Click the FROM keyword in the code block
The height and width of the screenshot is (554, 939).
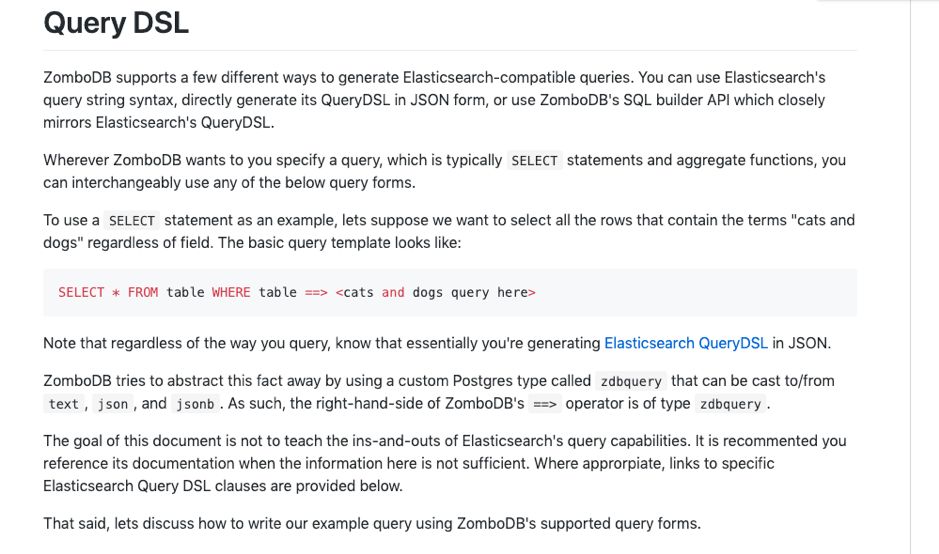tap(143, 292)
